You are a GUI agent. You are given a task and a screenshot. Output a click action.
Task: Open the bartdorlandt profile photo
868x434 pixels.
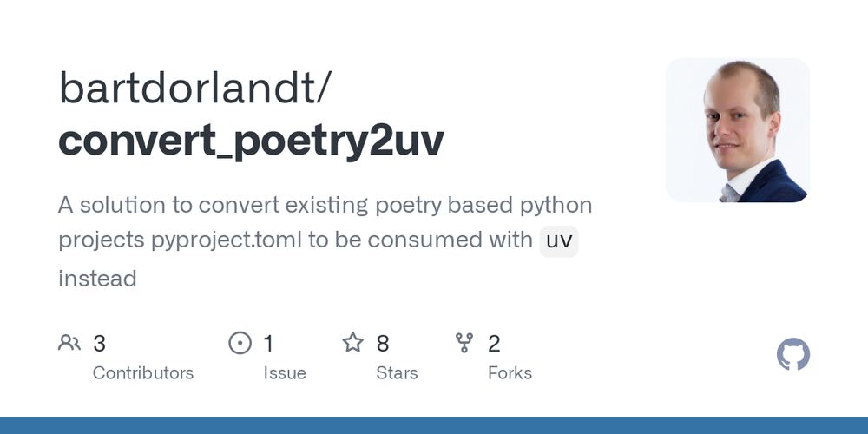coord(737,130)
